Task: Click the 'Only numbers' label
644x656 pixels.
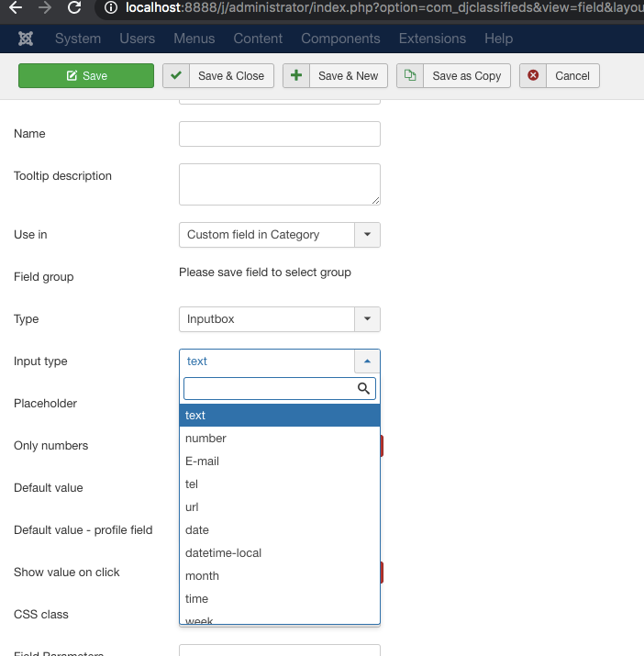Action: tap(51, 446)
